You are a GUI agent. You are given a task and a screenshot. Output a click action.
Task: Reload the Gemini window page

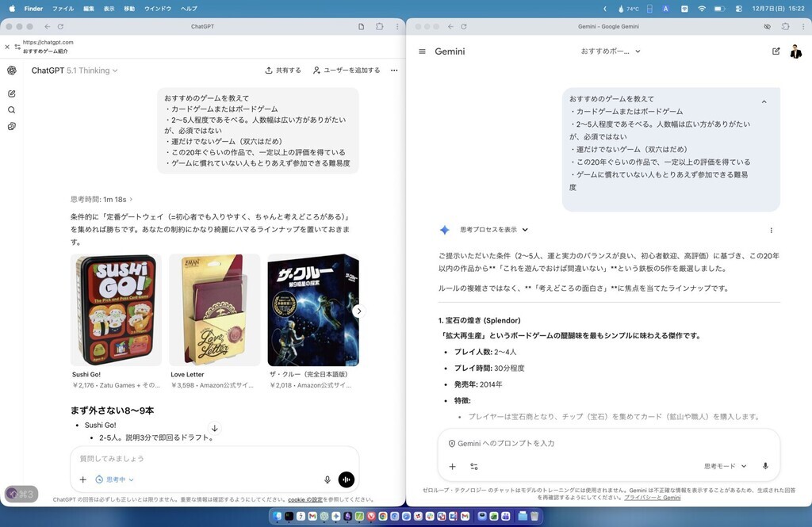[463, 26]
